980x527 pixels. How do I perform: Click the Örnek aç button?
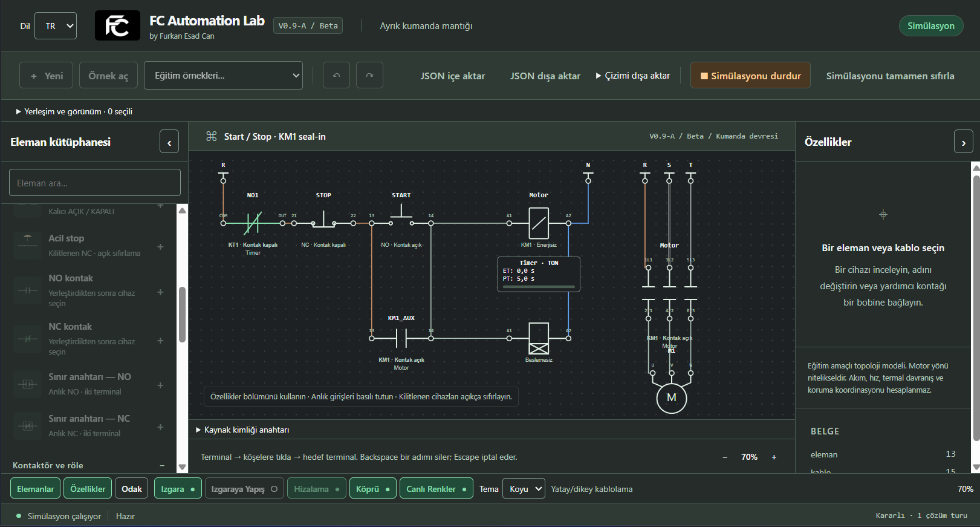(x=108, y=76)
